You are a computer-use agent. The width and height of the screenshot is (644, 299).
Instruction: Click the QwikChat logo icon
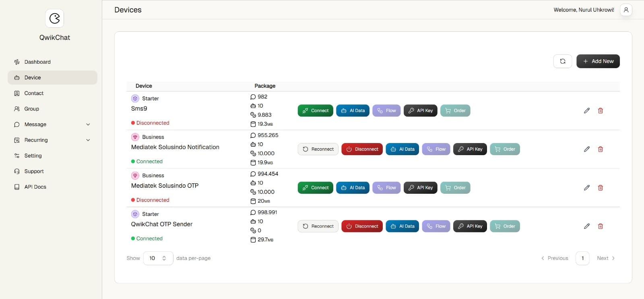click(54, 18)
